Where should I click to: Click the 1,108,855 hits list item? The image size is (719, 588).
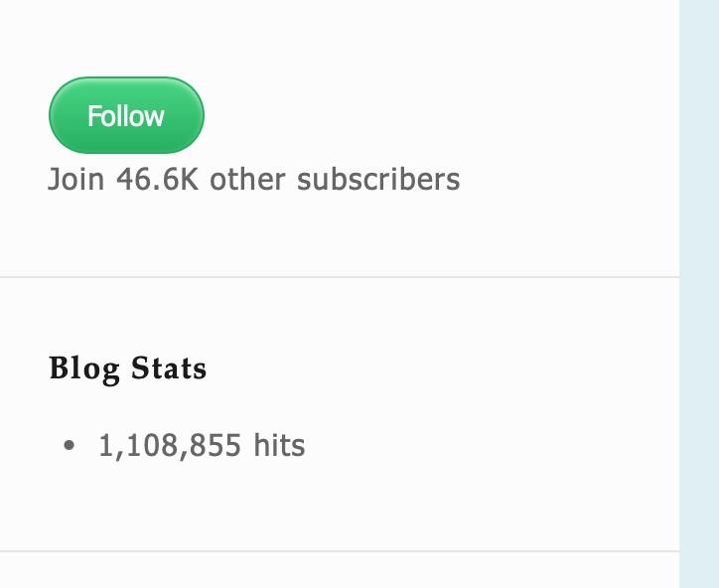pyautogui.click(x=202, y=446)
